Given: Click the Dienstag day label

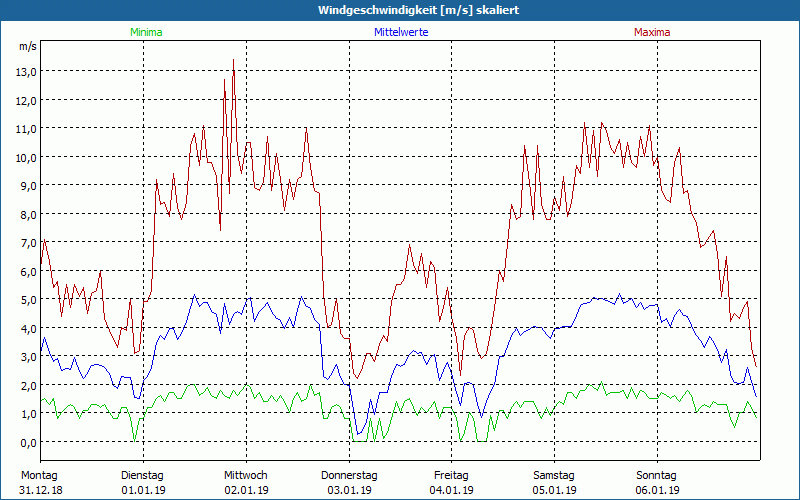Looking at the screenshot, I should 142,476.
